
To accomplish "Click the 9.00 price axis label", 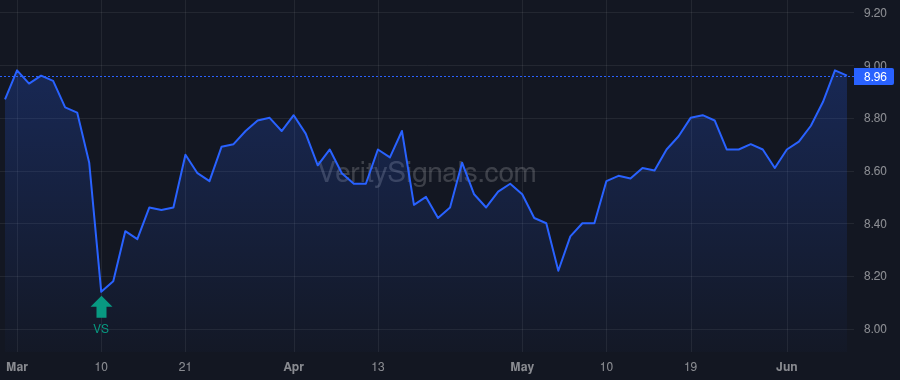I will 875,65.
